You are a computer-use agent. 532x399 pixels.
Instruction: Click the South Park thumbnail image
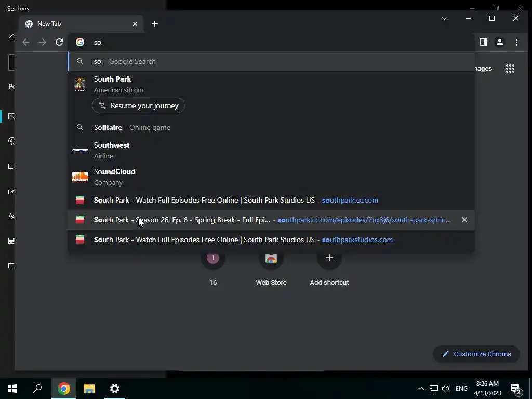click(x=80, y=84)
